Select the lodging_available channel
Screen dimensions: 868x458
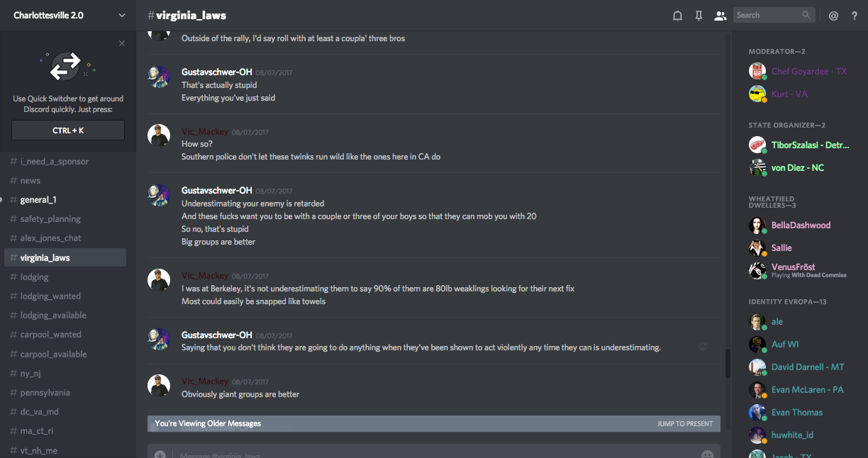(x=53, y=315)
